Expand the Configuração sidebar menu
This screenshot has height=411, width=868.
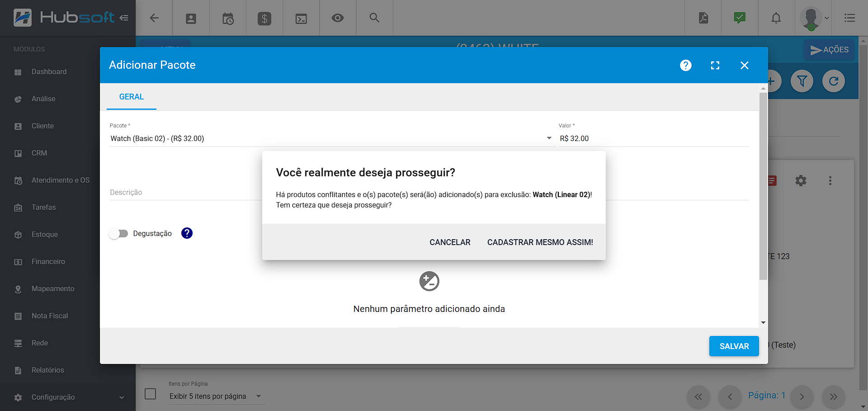click(68, 397)
